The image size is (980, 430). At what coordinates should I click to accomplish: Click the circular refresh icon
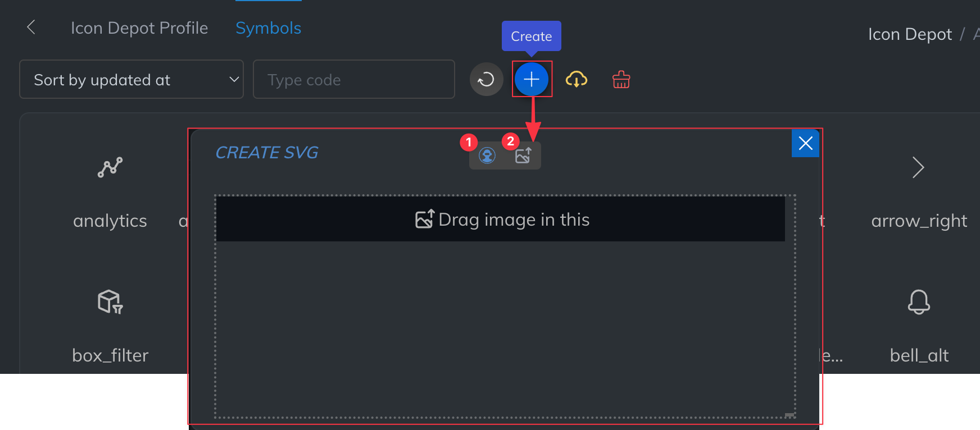pos(486,79)
